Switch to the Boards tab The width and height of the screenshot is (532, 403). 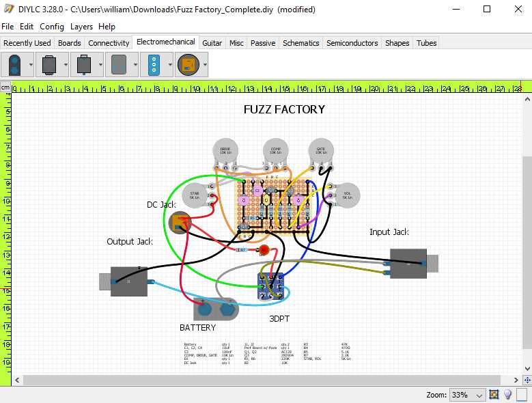click(x=70, y=43)
